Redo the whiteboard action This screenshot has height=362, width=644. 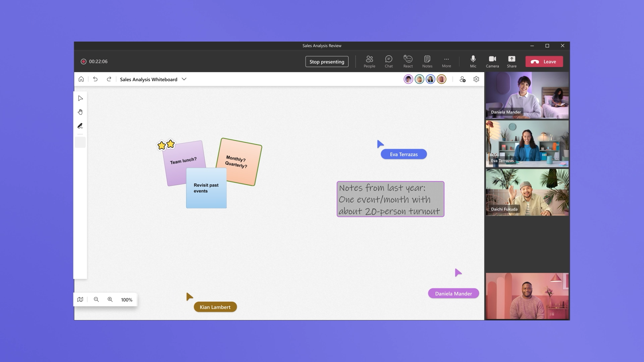click(109, 79)
